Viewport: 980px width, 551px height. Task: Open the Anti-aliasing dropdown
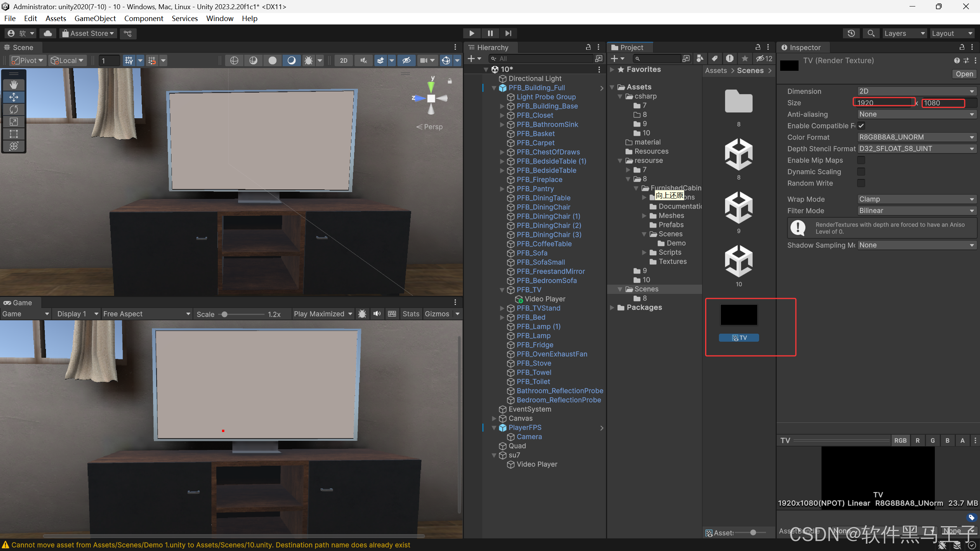(x=916, y=114)
